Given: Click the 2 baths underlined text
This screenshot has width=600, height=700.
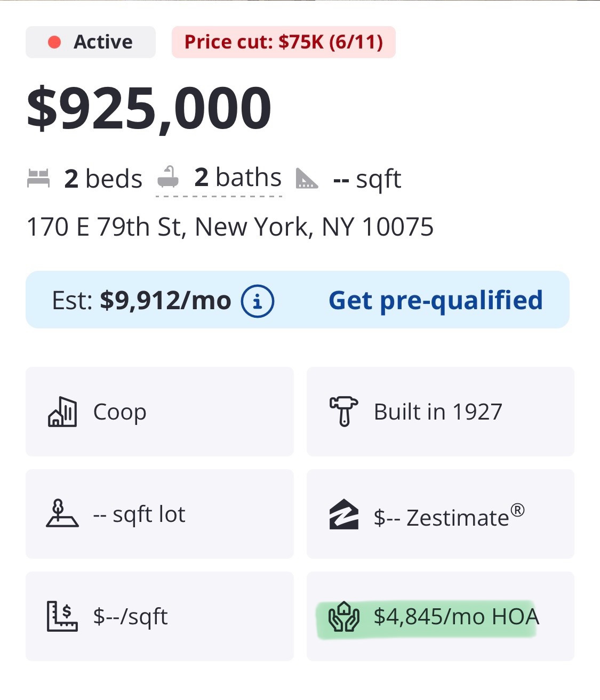Looking at the screenshot, I should click(238, 178).
